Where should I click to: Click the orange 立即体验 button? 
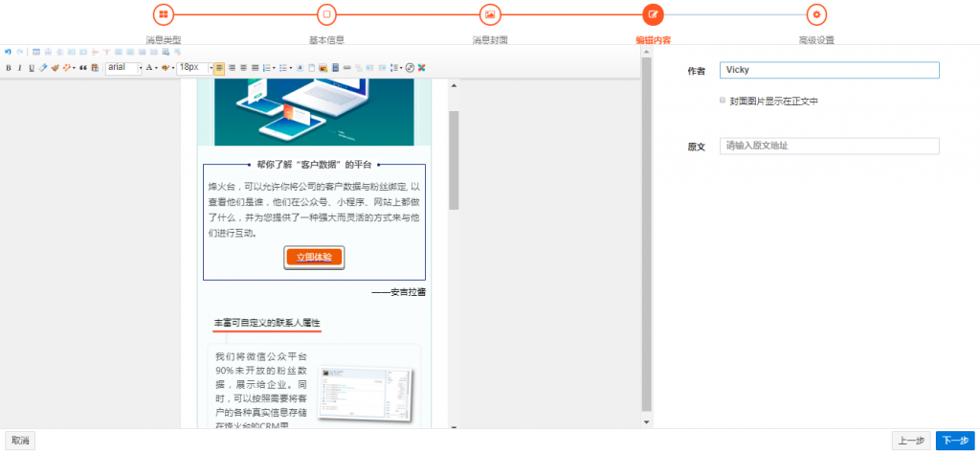point(314,257)
